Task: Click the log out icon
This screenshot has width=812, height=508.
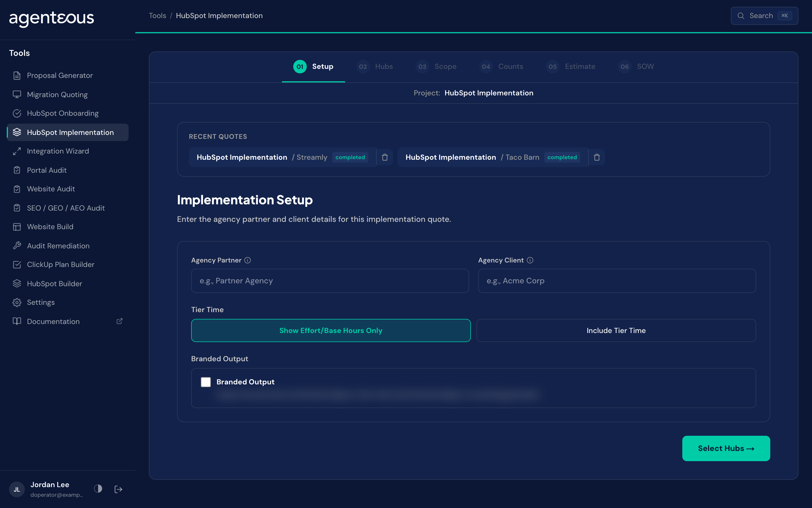Action: (118, 489)
